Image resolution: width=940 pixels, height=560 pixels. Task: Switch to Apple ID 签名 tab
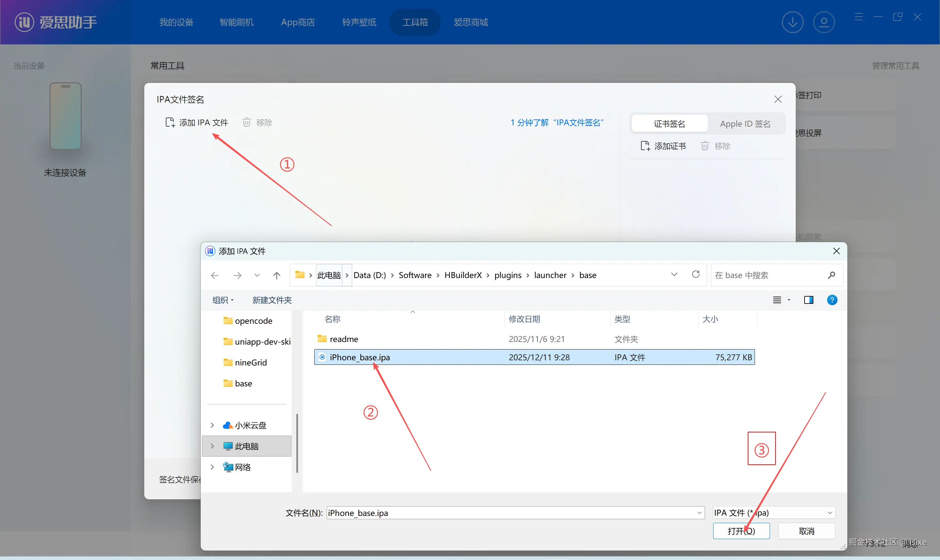pyautogui.click(x=745, y=124)
